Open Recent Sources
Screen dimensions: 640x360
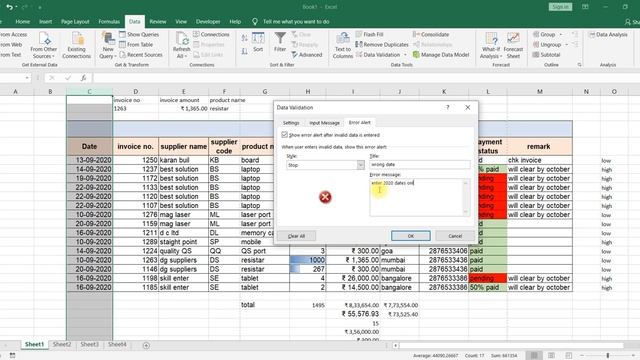[x=141, y=55]
